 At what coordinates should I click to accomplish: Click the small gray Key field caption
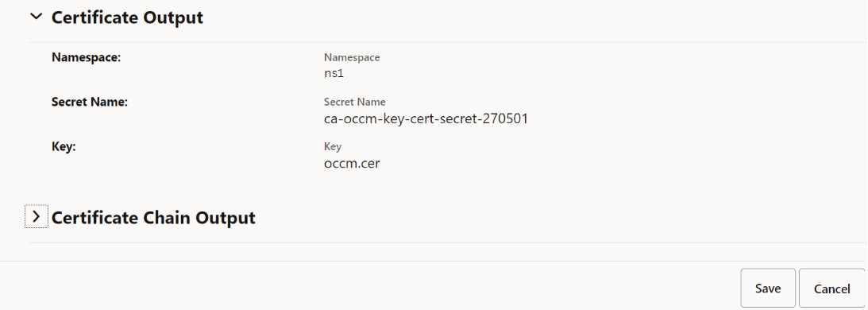[333, 146]
